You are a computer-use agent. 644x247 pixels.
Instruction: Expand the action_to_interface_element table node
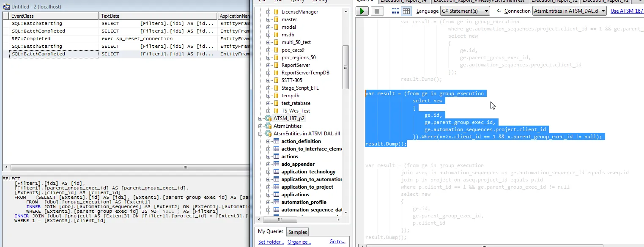[x=268, y=149]
